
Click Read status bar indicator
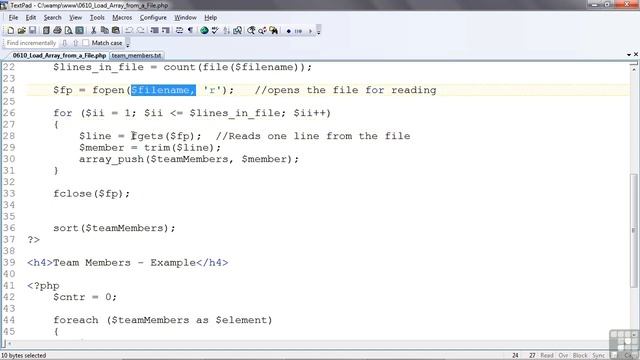click(x=547, y=356)
